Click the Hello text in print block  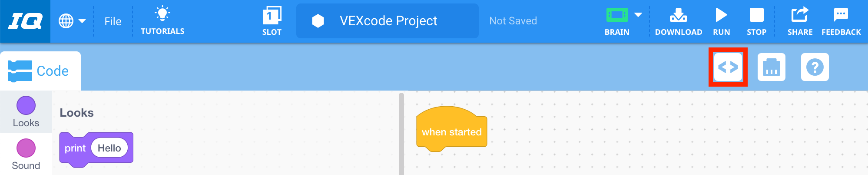point(109,148)
